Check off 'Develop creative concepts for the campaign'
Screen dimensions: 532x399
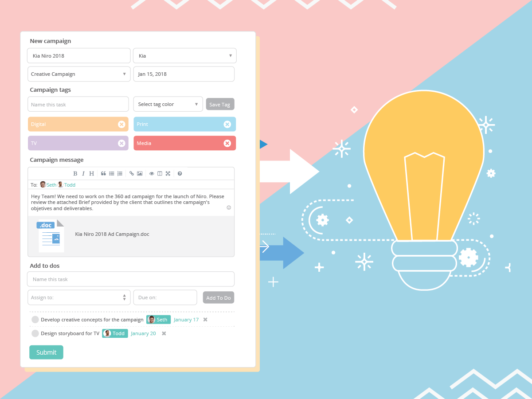(x=35, y=320)
